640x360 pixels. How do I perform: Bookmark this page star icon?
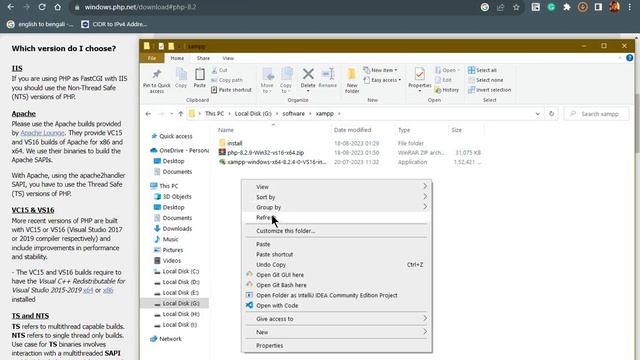pyautogui.click(x=516, y=7)
